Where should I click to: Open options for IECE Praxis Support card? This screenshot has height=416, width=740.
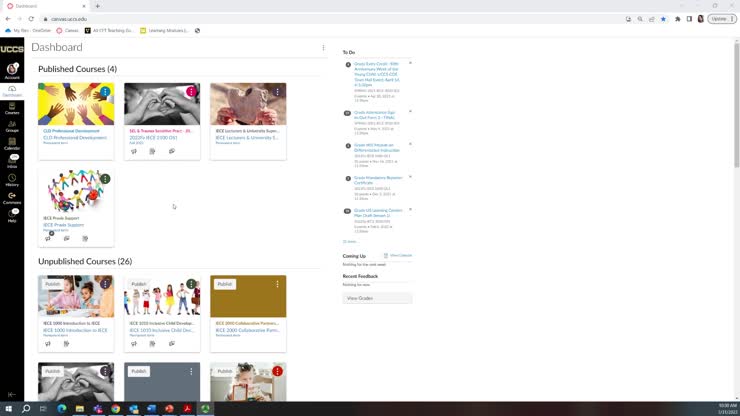(x=105, y=179)
